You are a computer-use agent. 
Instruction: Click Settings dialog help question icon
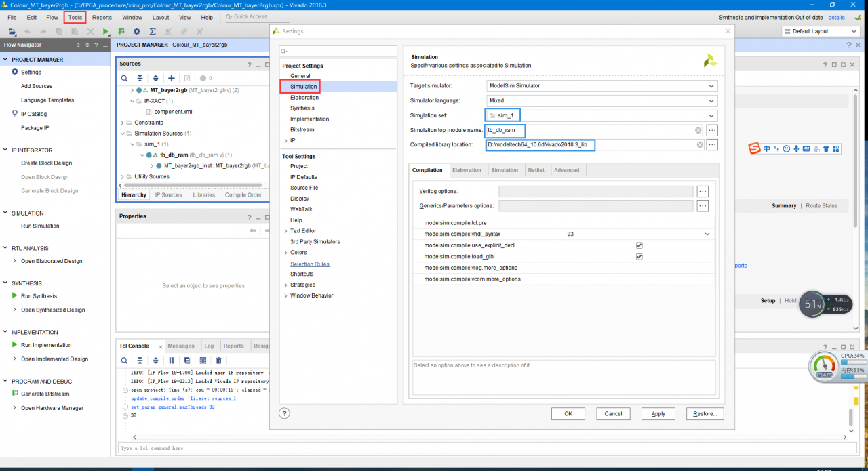(x=285, y=413)
